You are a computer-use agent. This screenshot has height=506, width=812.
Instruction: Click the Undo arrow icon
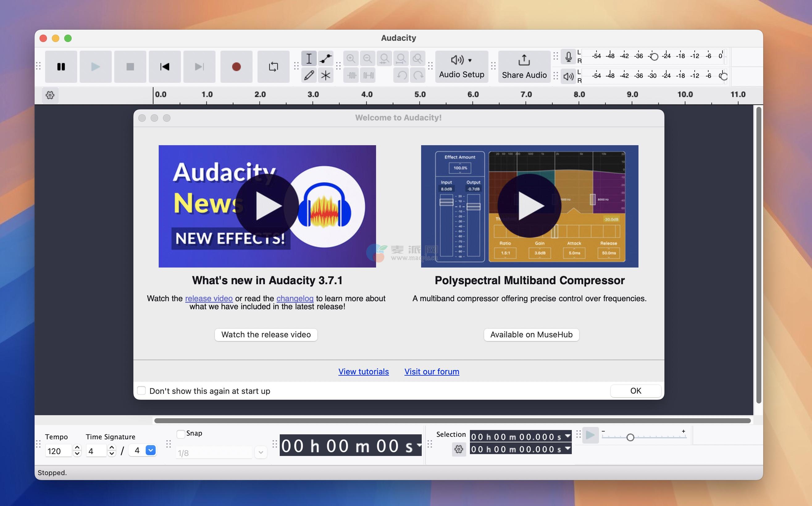(x=402, y=75)
